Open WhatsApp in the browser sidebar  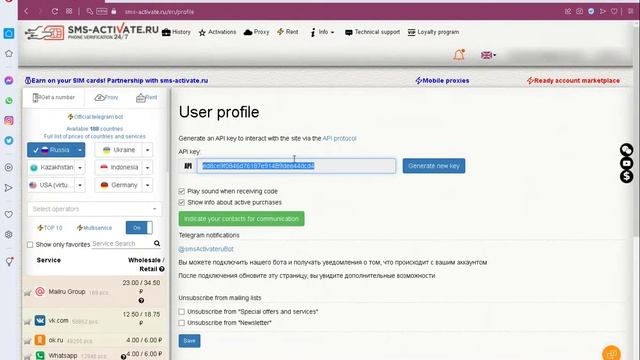9,100
